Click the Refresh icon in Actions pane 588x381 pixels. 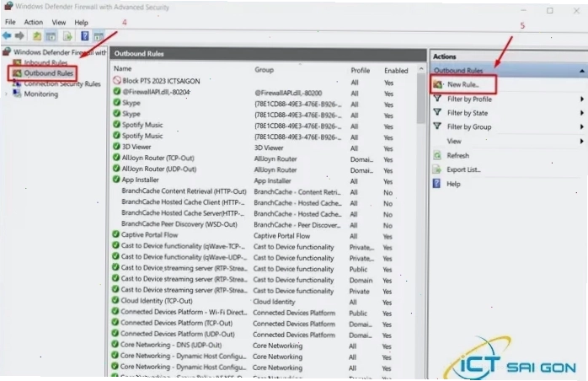click(x=437, y=155)
